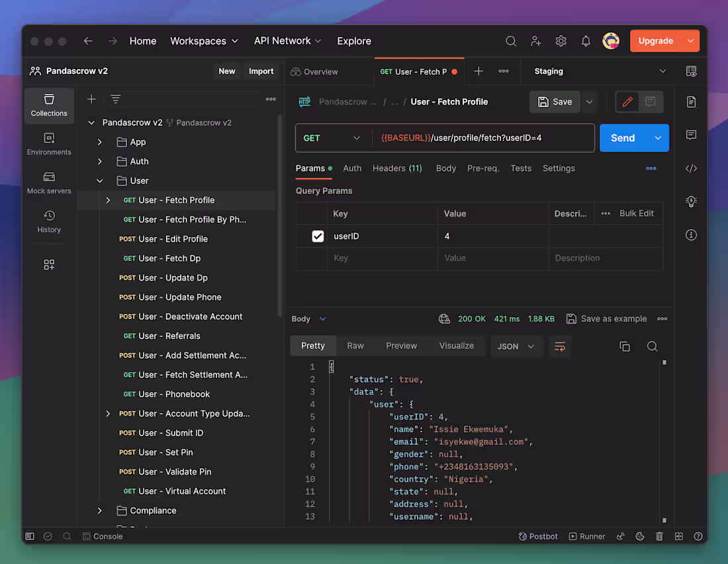Click the Send button
Viewport: 728px width, 564px height.
622,138
